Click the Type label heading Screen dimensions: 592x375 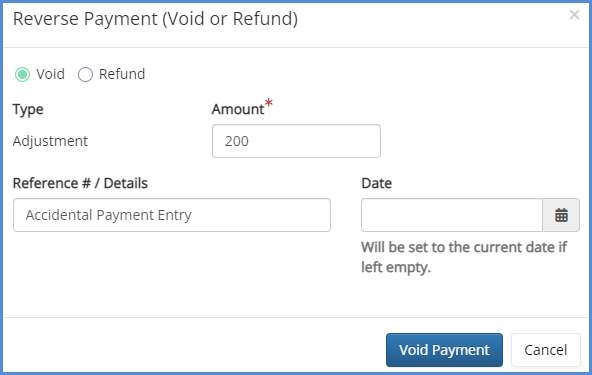tap(28, 110)
